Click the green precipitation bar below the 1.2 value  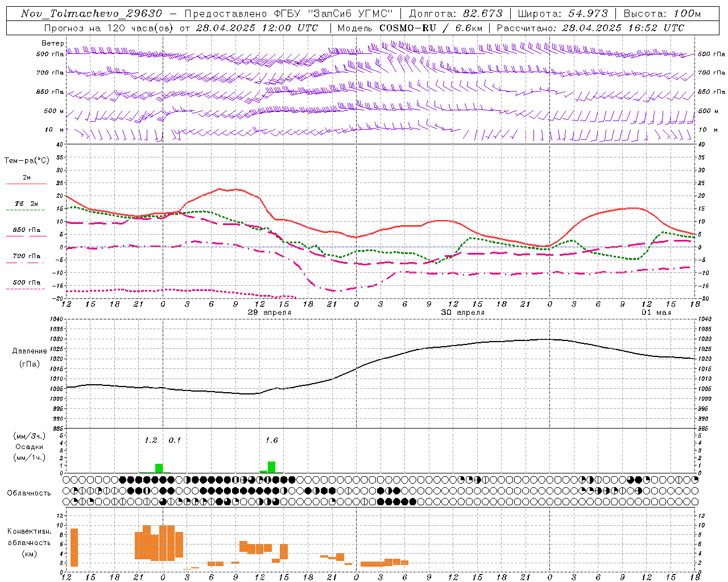(x=159, y=468)
